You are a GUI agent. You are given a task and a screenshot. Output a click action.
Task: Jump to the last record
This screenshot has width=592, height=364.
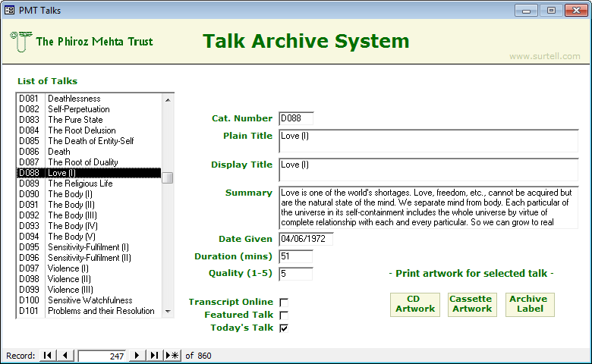(154, 356)
